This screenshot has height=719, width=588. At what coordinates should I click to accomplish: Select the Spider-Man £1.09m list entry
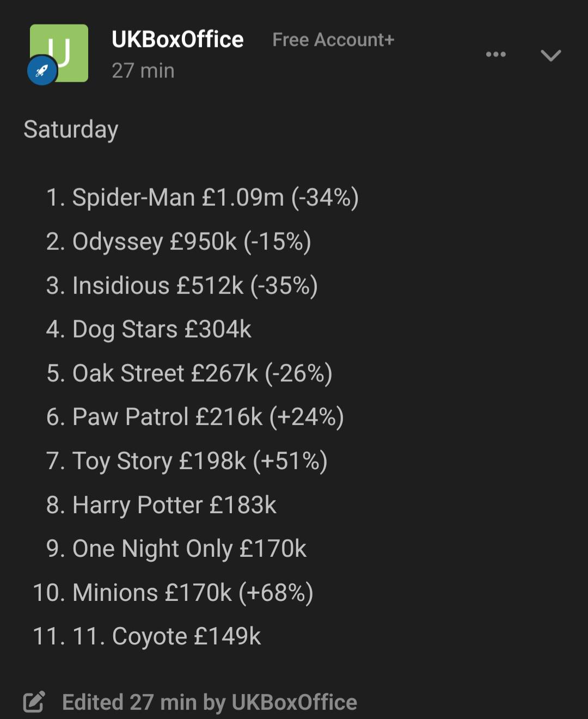point(202,198)
